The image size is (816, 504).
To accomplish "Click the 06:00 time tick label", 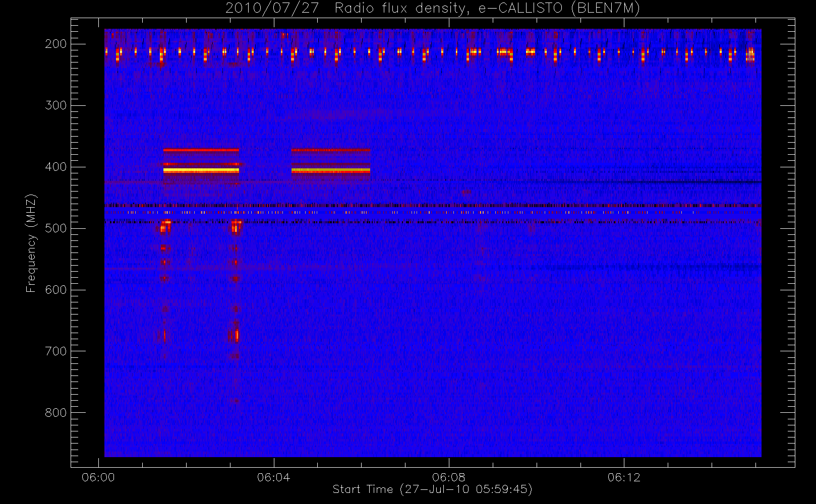I will tap(98, 477).
